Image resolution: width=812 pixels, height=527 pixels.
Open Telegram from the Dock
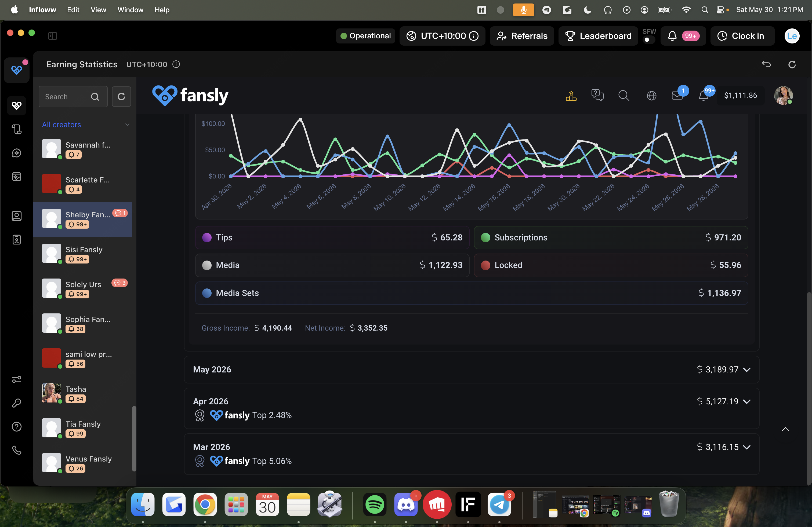point(499,504)
